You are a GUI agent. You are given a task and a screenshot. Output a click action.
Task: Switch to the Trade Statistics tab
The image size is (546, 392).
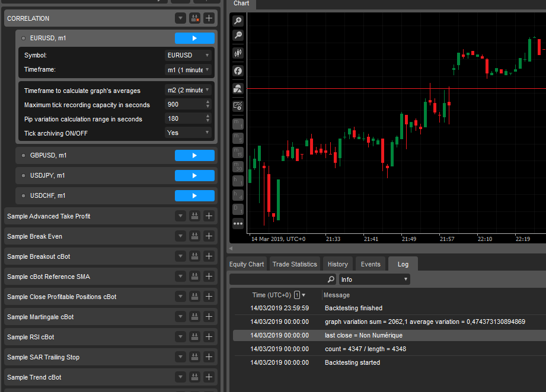coord(295,264)
